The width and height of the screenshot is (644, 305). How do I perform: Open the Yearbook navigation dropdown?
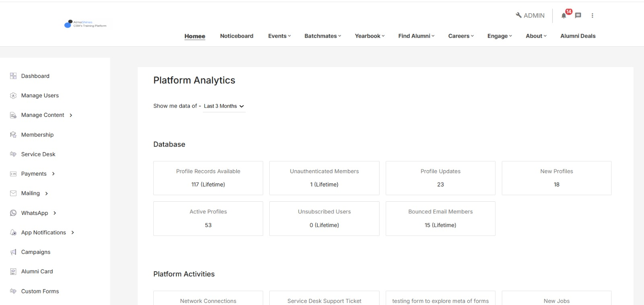[369, 36]
